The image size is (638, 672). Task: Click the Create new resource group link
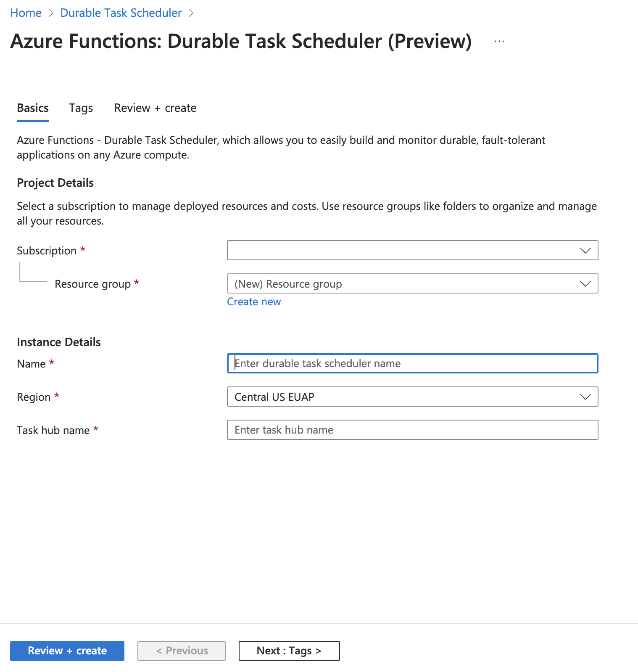(254, 302)
